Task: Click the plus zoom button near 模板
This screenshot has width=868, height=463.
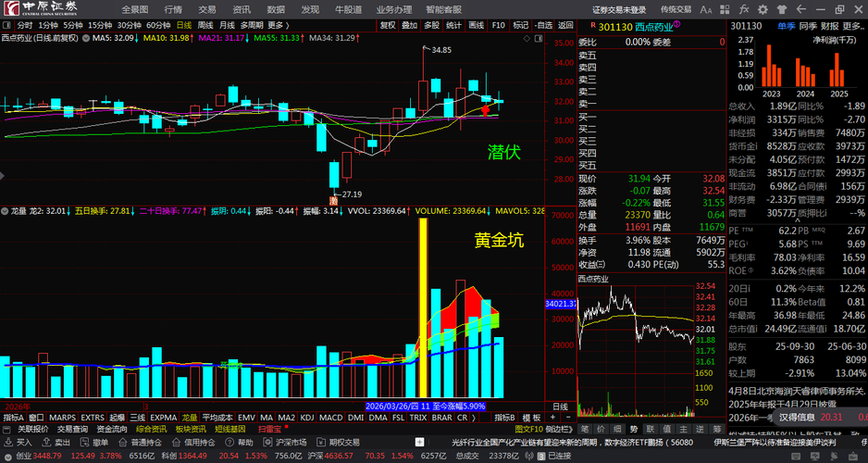Action: click(x=552, y=417)
